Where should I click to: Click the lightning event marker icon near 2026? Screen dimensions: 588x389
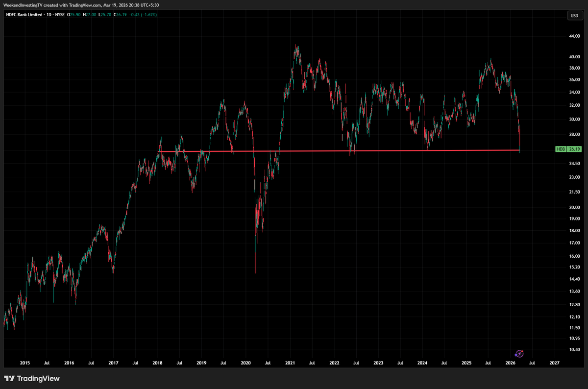519,354
